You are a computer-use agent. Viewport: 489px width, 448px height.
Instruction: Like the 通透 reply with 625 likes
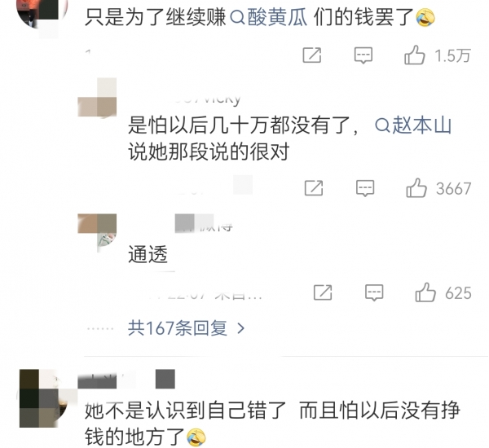[x=425, y=292]
